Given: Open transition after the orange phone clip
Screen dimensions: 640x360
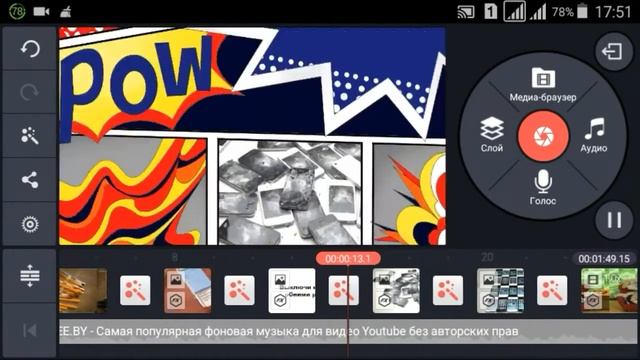Looking at the screenshot, I should click(240, 290).
